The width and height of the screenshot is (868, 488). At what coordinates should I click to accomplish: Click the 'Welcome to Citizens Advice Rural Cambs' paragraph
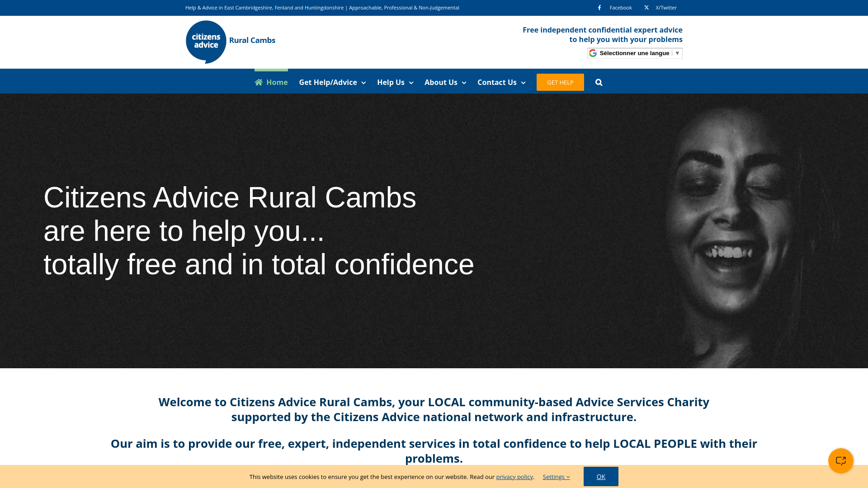(434, 409)
